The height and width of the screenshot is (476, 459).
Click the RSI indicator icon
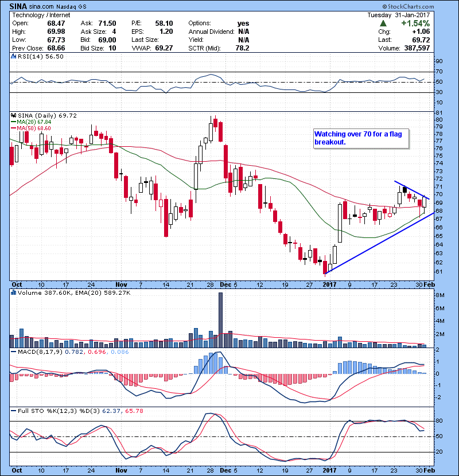click(13, 56)
